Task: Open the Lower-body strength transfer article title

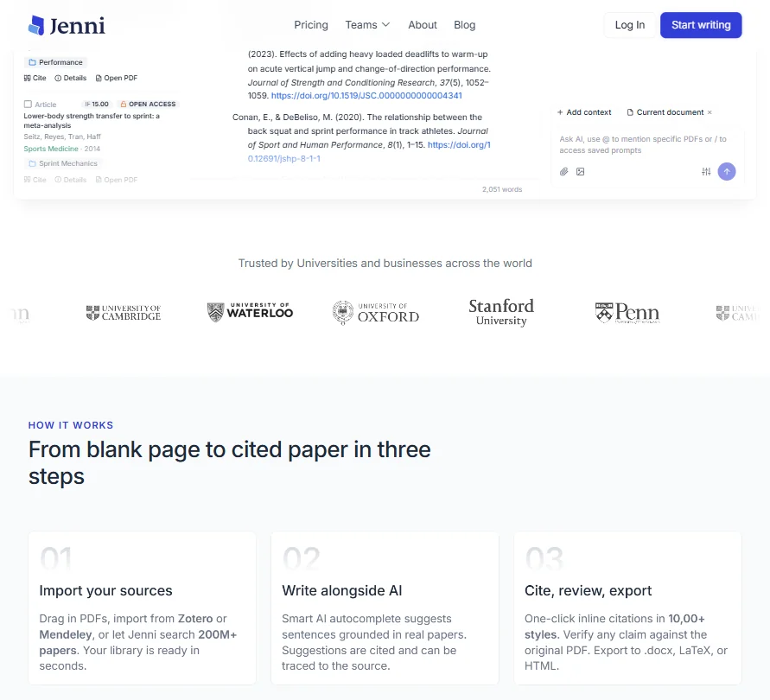Action: coord(92,121)
